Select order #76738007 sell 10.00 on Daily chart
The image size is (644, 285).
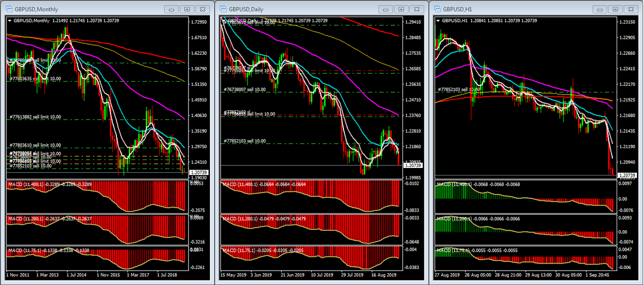pyautogui.click(x=245, y=89)
